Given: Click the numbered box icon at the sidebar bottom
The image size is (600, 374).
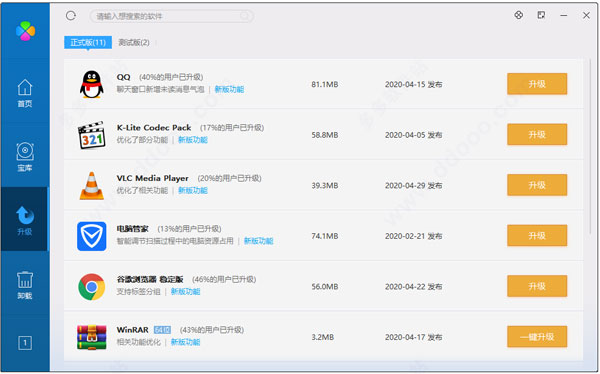Looking at the screenshot, I should tap(25, 343).
